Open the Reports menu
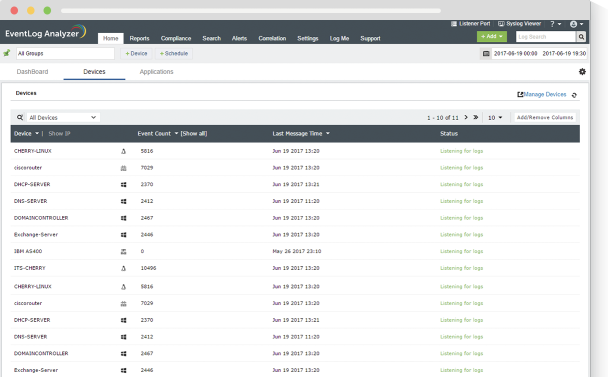This screenshot has height=377, width=608. pos(139,38)
